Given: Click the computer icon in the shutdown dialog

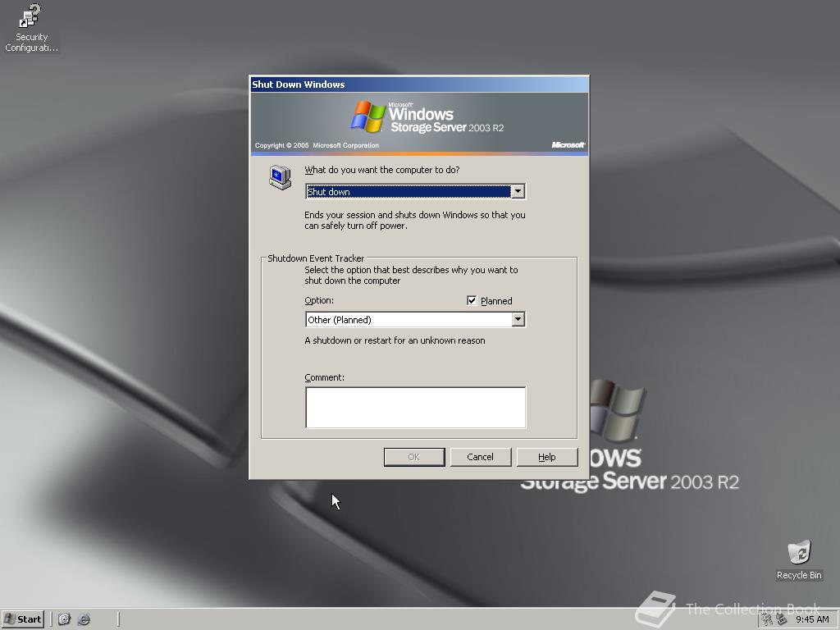Looking at the screenshot, I should coord(280,177).
